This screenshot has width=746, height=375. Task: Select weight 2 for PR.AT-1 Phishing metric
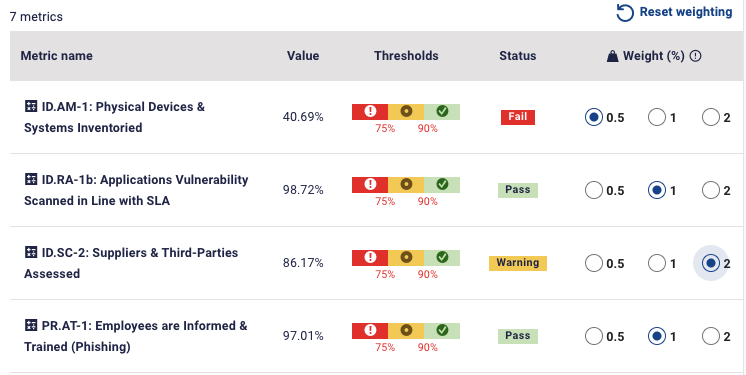(x=710, y=336)
